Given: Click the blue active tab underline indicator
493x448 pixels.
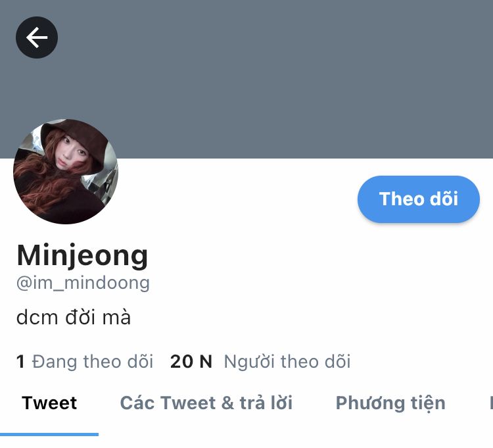Looking at the screenshot, I should pyautogui.click(x=49, y=434).
